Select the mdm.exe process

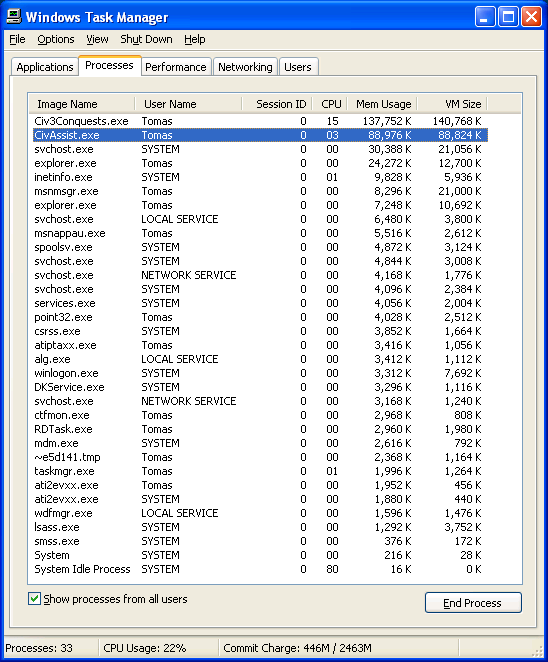258,443
